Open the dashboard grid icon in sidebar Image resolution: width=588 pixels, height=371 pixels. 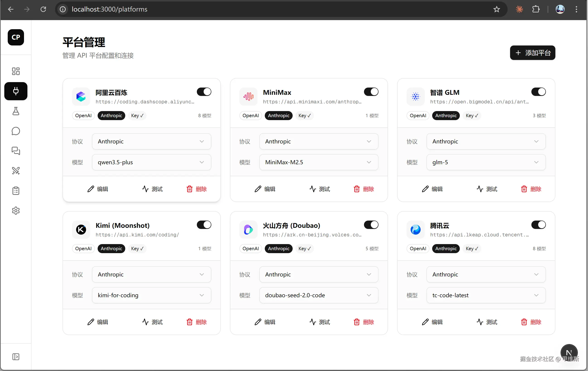(16, 71)
